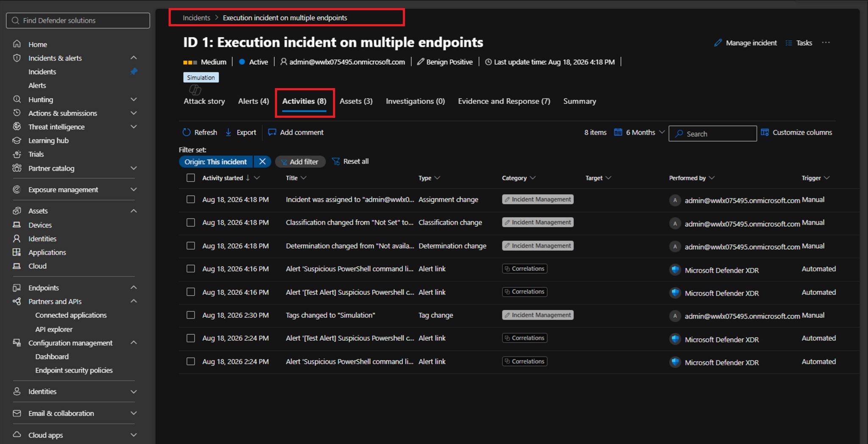Click the Find Defender solutions search box
This screenshot has height=444, width=868.
pyautogui.click(x=78, y=20)
